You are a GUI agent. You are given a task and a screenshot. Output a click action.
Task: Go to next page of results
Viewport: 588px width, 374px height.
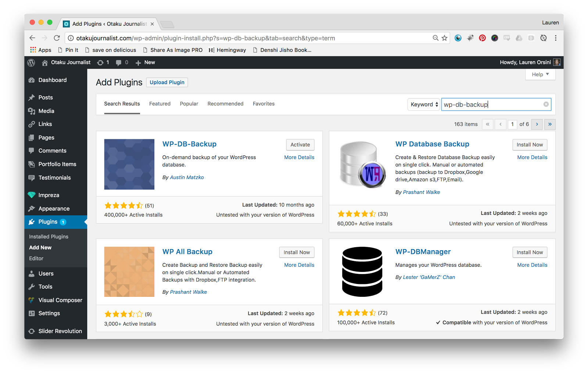coord(537,124)
